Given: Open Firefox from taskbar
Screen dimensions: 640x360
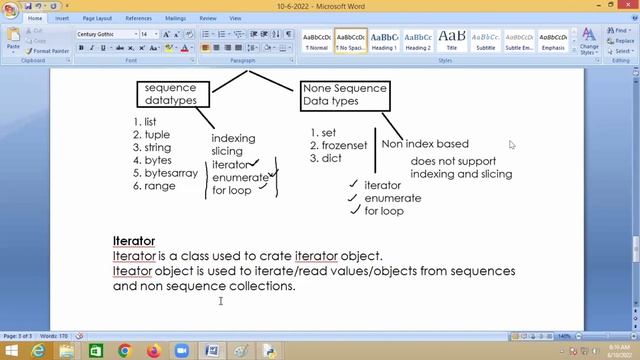Looking at the screenshot, I should pyautogui.click(x=154, y=351).
